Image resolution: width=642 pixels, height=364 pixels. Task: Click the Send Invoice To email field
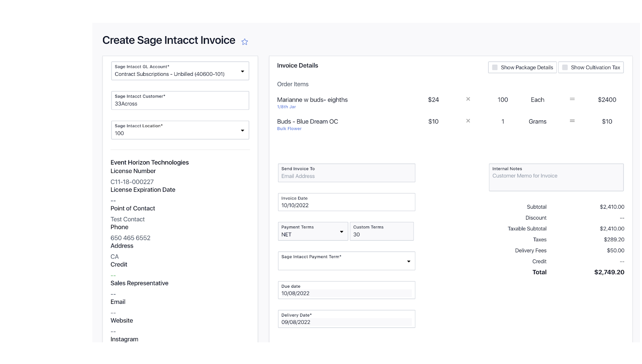[346, 176]
